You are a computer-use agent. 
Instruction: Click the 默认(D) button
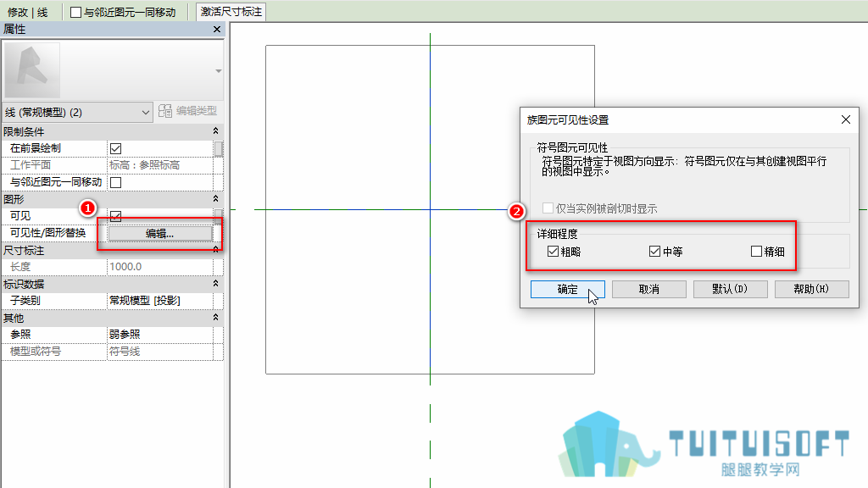point(730,290)
